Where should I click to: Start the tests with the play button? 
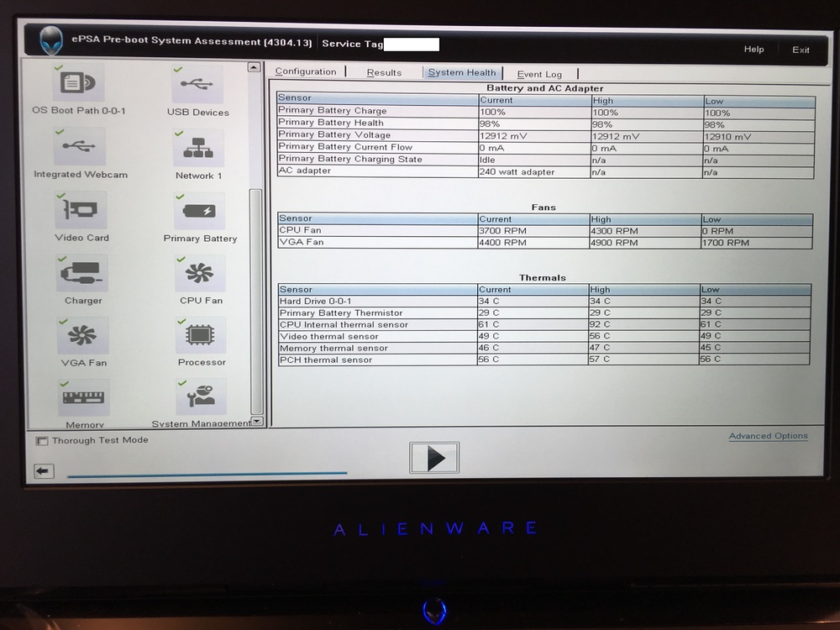point(434,458)
